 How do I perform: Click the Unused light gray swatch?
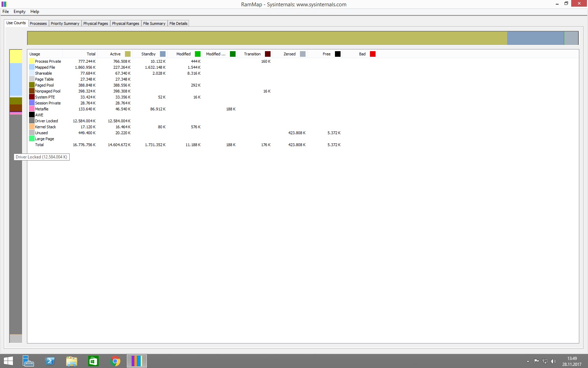click(x=32, y=133)
